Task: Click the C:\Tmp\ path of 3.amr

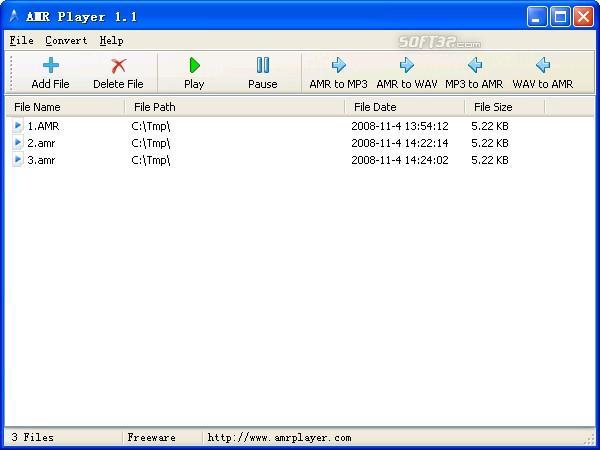Action: [x=151, y=160]
